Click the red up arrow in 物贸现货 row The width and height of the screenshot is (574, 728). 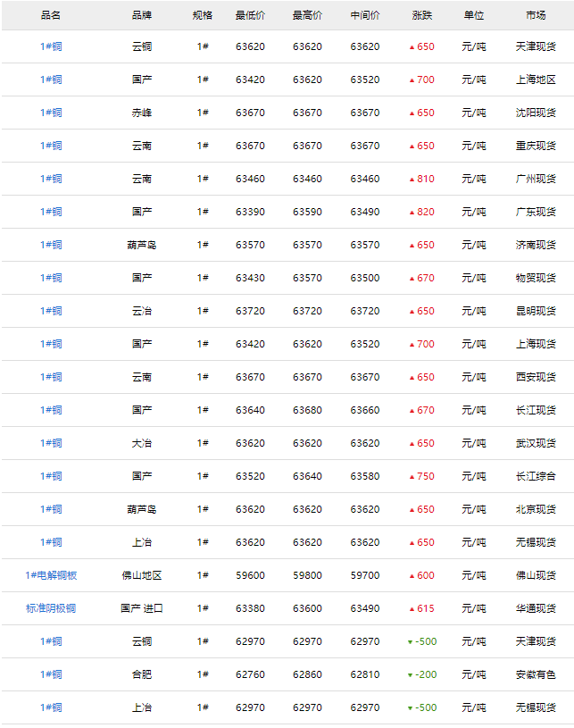pos(412,278)
